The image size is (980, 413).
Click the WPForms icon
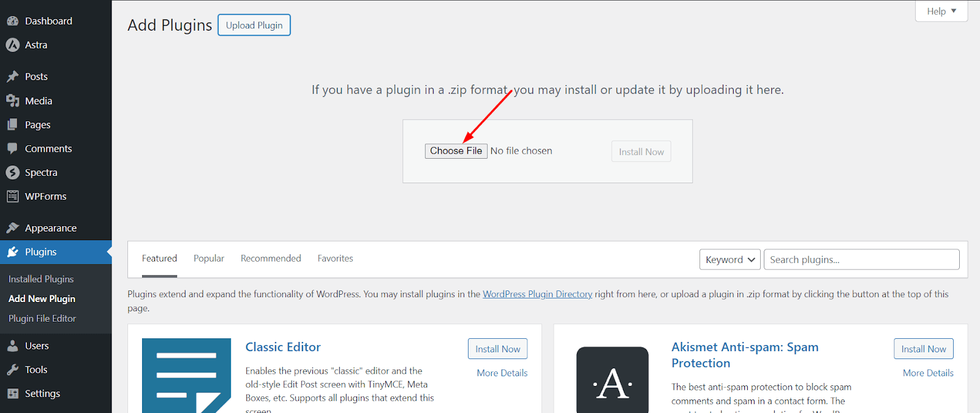point(12,197)
